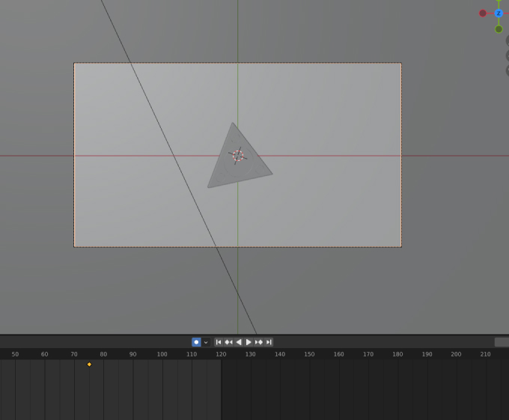Set the frame at ruler mark 110

(x=192, y=354)
